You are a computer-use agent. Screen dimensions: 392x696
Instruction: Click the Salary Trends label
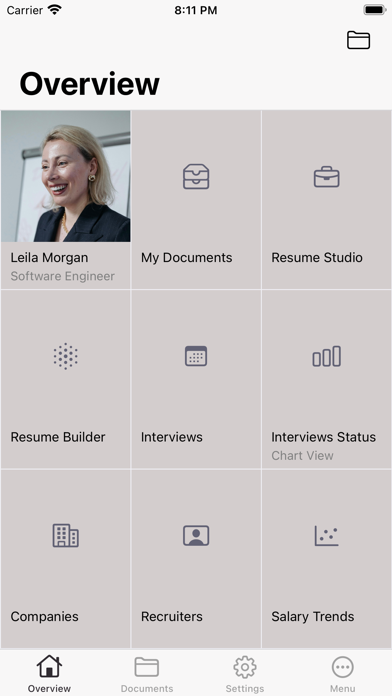[x=313, y=617]
